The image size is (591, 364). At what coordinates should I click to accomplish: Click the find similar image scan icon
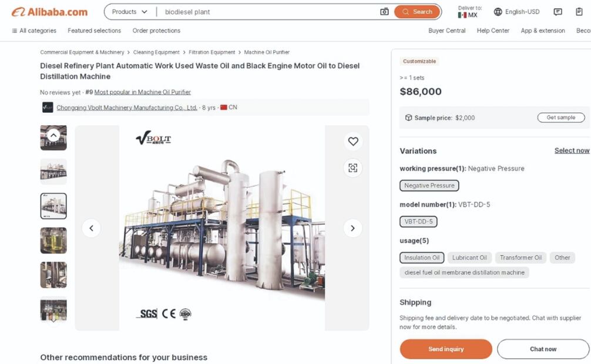point(352,168)
